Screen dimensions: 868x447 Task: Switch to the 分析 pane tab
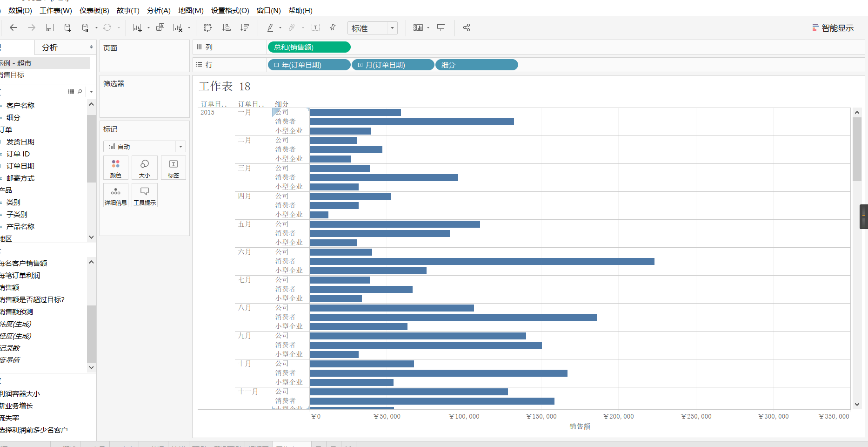pyautogui.click(x=50, y=47)
